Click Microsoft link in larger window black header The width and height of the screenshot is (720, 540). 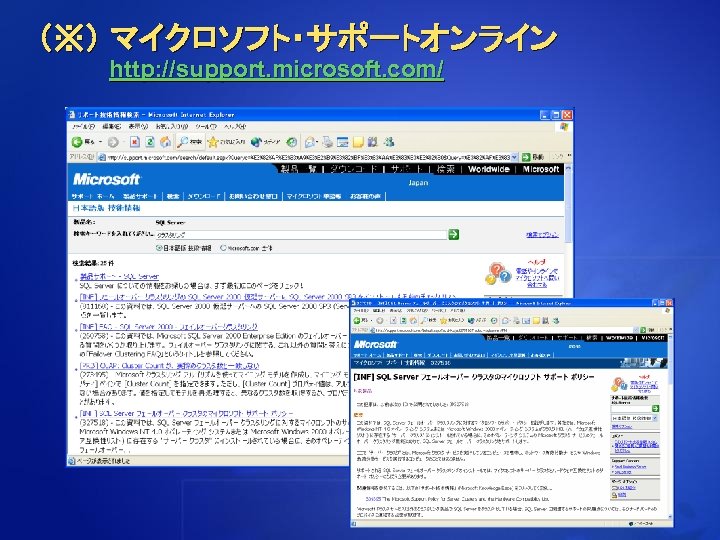point(540,169)
